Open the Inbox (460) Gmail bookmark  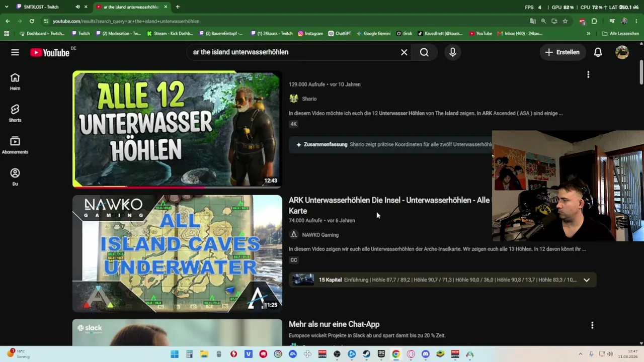pos(520,34)
